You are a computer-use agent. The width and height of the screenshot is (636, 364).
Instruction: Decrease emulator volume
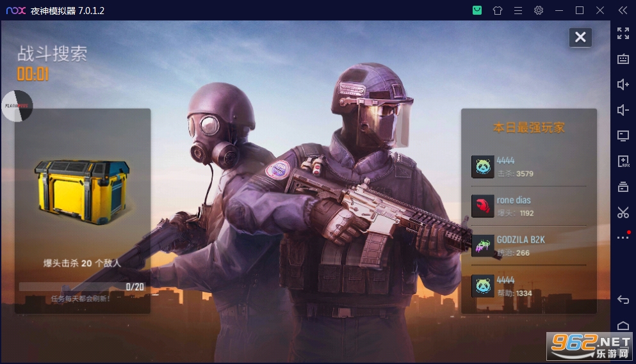point(623,110)
